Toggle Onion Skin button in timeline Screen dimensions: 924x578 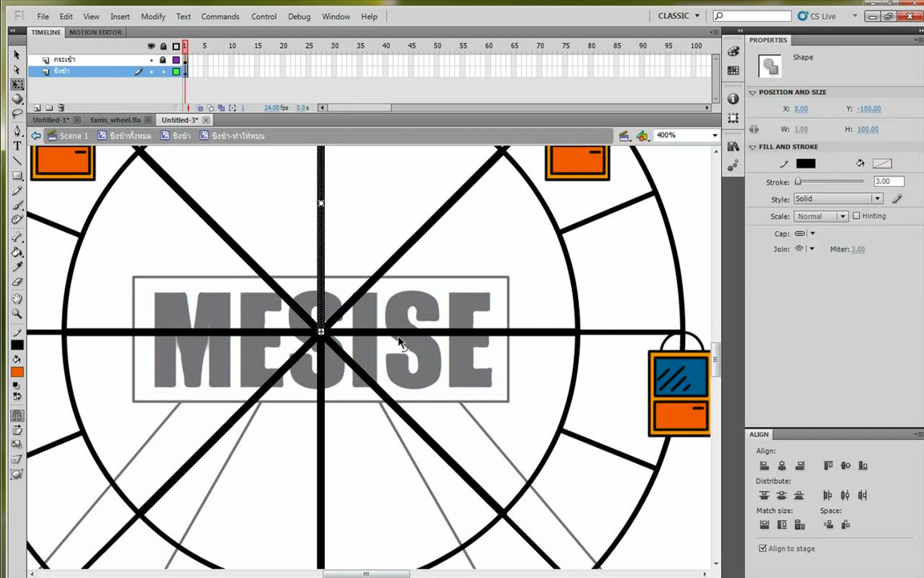pos(200,108)
